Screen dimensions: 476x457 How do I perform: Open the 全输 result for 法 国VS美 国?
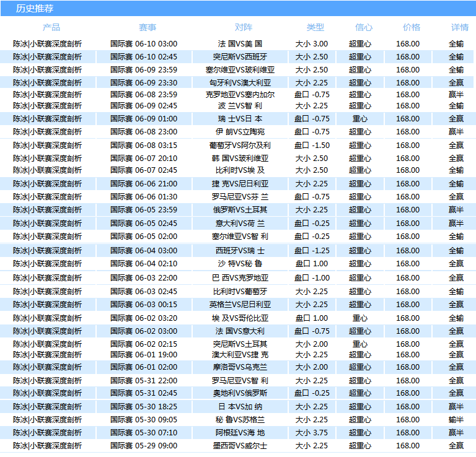coord(456,44)
